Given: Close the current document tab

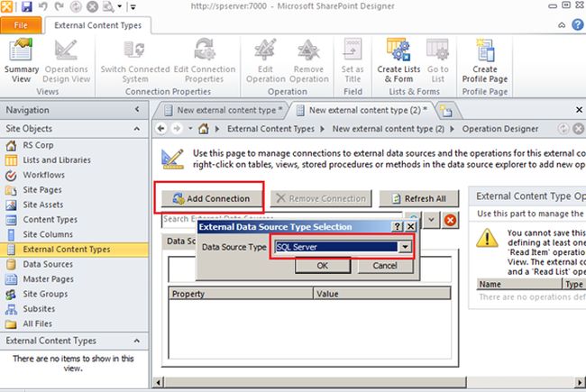Looking at the screenshot, I should tap(579, 110).
